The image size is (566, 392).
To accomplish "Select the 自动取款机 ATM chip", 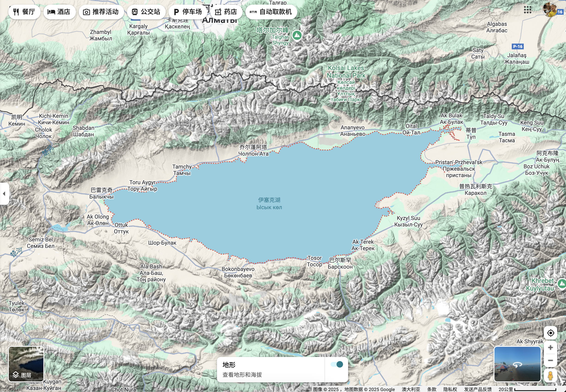I will (x=271, y=12).
